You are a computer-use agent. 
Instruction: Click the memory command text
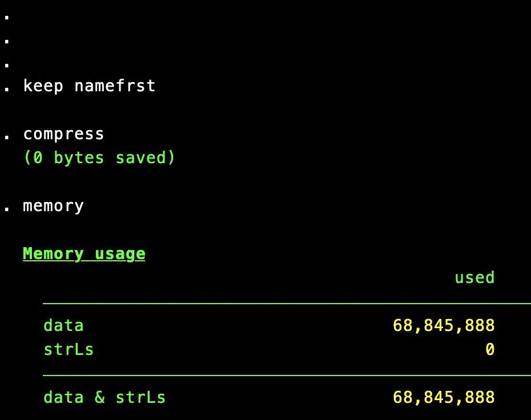(53, 206)
